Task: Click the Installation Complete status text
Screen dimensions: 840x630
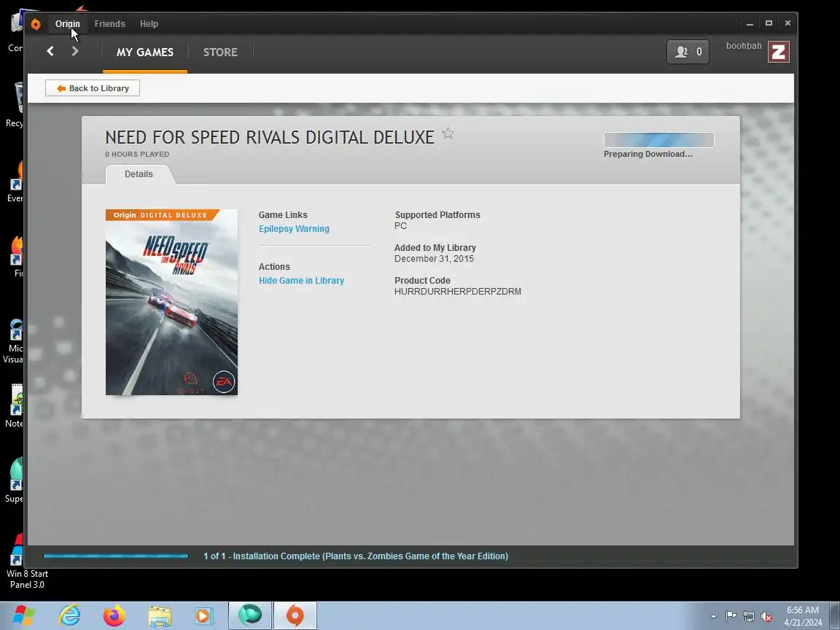Action: tap(356, 556)
